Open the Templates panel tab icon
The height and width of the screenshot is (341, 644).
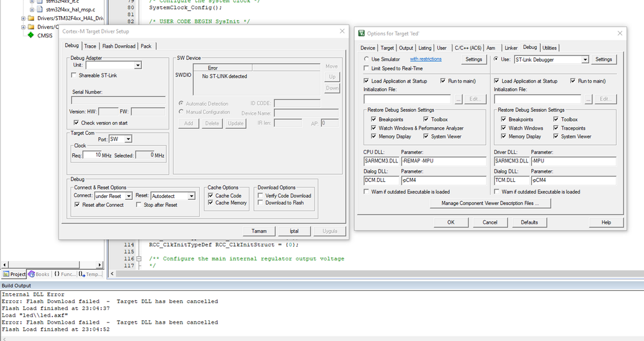pyautogui.click(x=82, y=274)
